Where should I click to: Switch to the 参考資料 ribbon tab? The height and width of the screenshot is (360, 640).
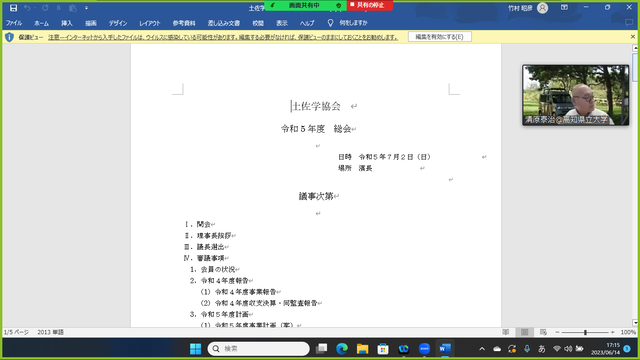[x=184, y=23]
